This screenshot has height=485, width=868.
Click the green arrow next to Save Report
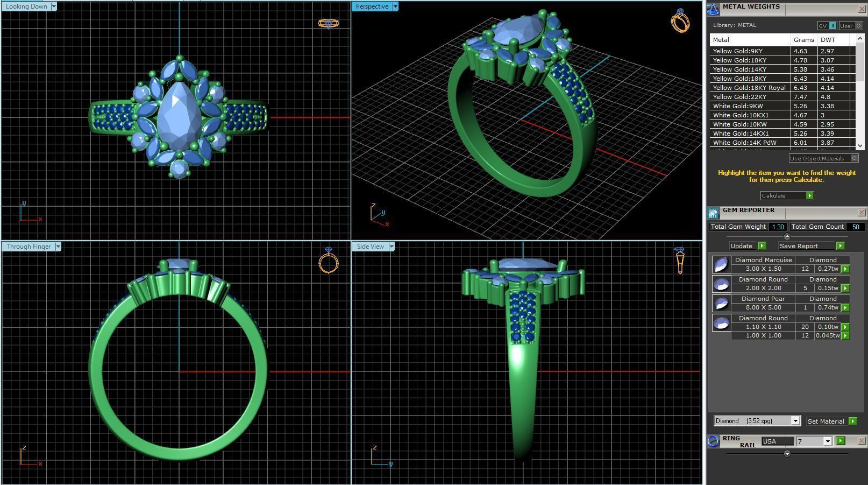tap(840, 245)
